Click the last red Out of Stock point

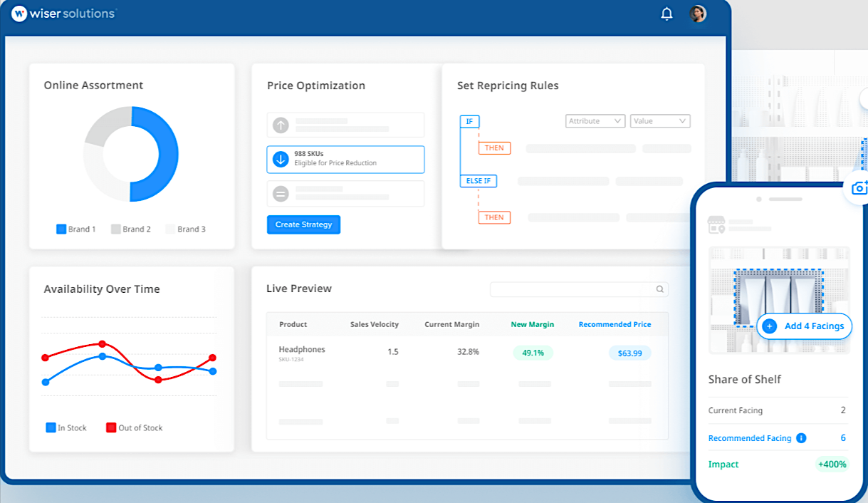[x=212, y=358]
